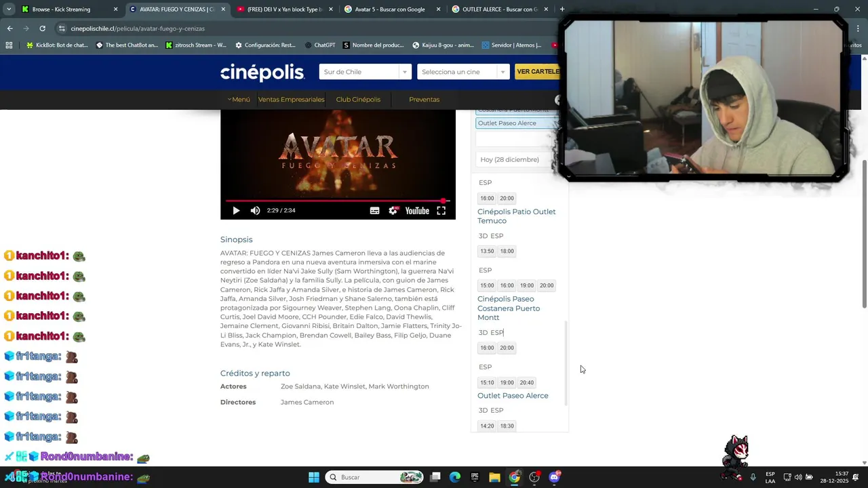Deselect Outlet Paseo Alerce in cinema list
The width and height of the screenshot is (868, 488).
coord(517,123)
